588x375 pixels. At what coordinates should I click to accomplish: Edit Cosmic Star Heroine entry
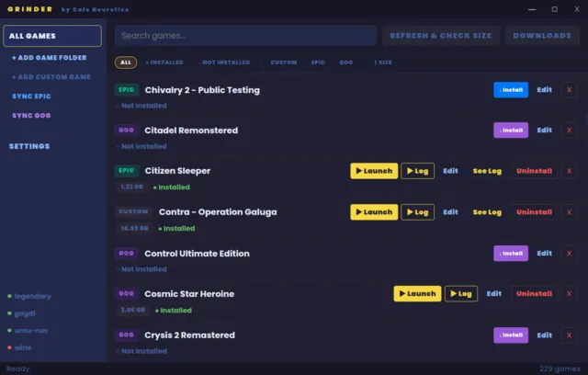coord(494,293)
